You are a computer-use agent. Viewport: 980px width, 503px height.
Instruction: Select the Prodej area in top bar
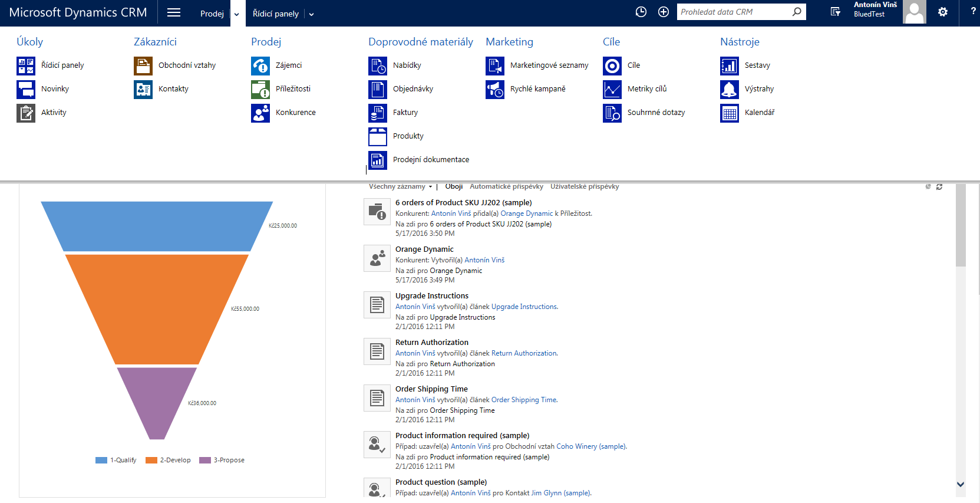coord(212,14)
